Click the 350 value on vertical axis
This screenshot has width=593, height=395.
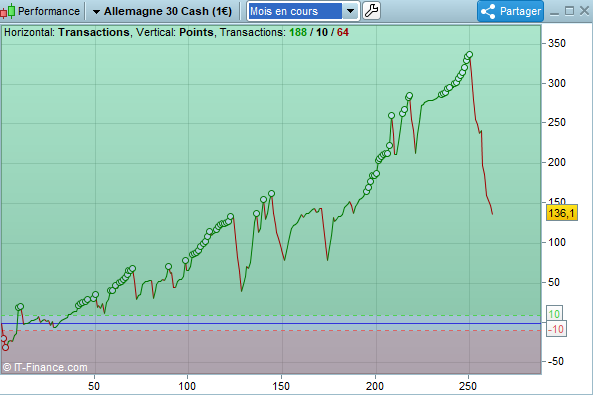[557, 43]
